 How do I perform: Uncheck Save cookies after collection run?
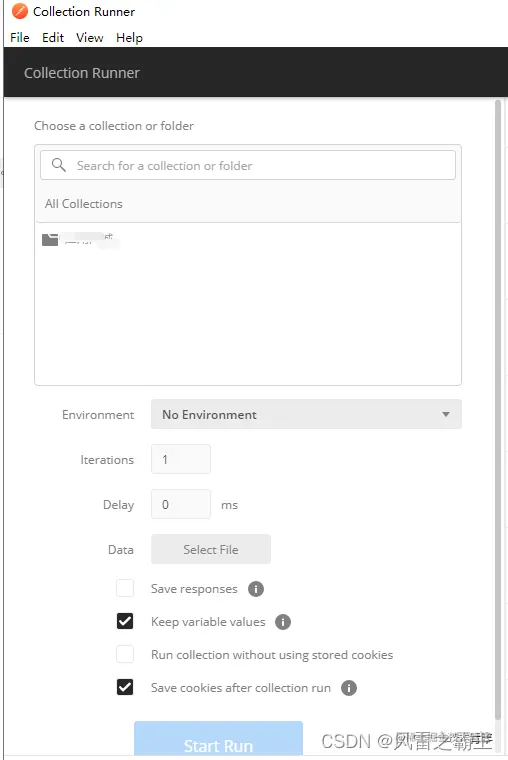pos(125,687)
